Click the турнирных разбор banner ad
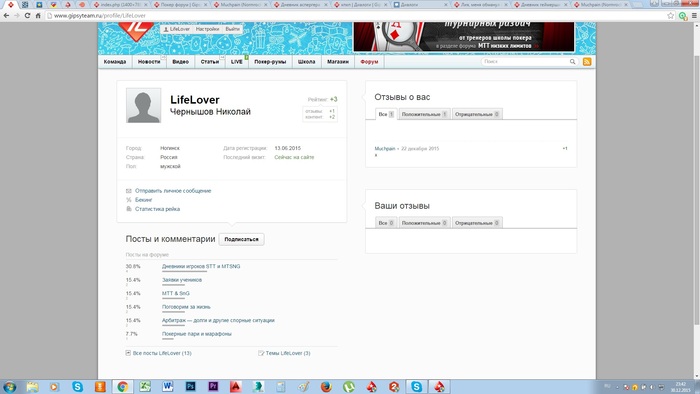Viewport: 700px width, 394px height. click(x=464, y=37)
